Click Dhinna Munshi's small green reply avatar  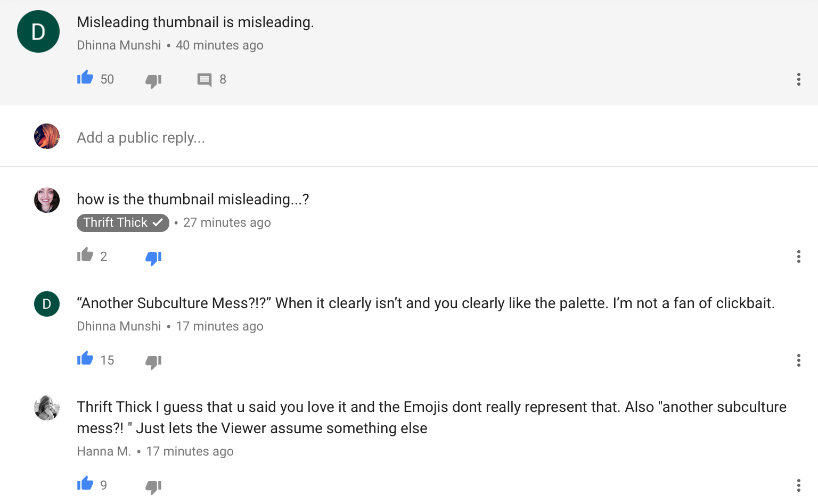click(47, 304)
